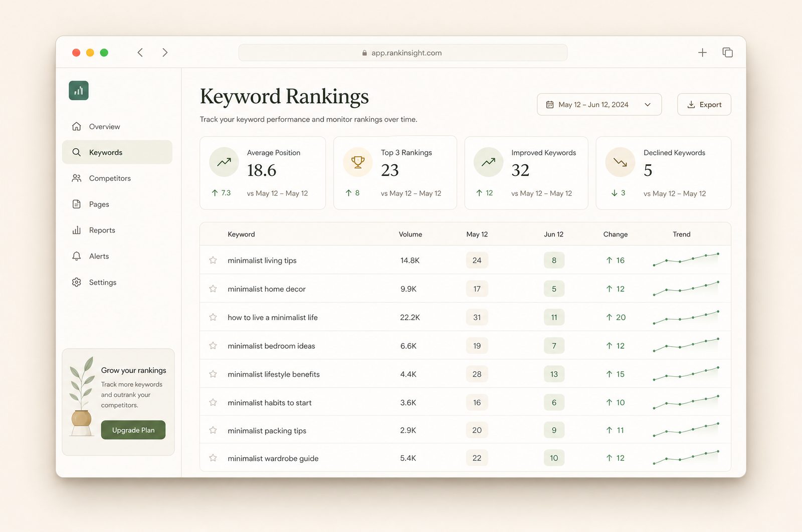Click Jun 12 rank badge 13
Image resolution: width=802 pixels, height=532 pixels.
[x=554, y=374]
